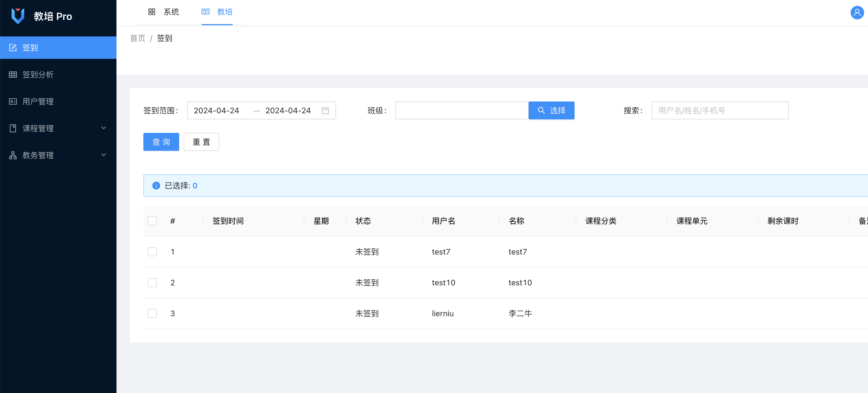This screenshot has height=393, width=868.
Task: Click the 名称 column header
Action: pyautogui.click(x=517, y=221)
